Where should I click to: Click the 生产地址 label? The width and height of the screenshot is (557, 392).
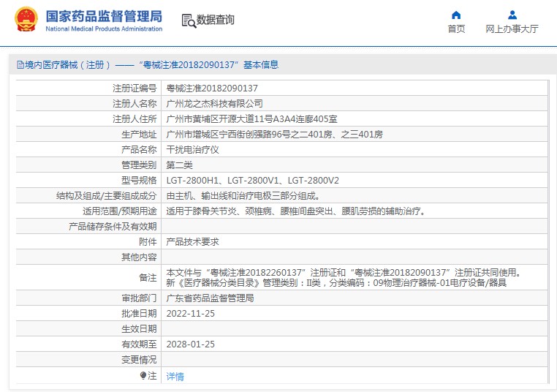click(139, 135)
